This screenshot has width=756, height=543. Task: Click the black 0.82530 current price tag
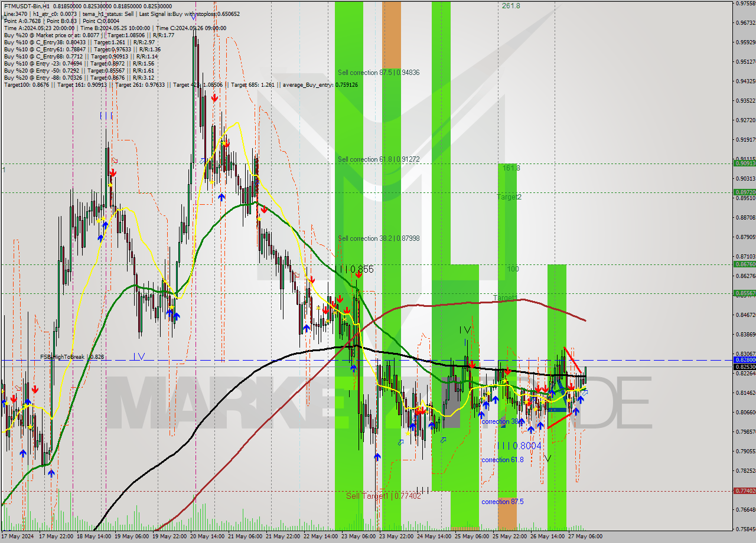tap(744, 367)
